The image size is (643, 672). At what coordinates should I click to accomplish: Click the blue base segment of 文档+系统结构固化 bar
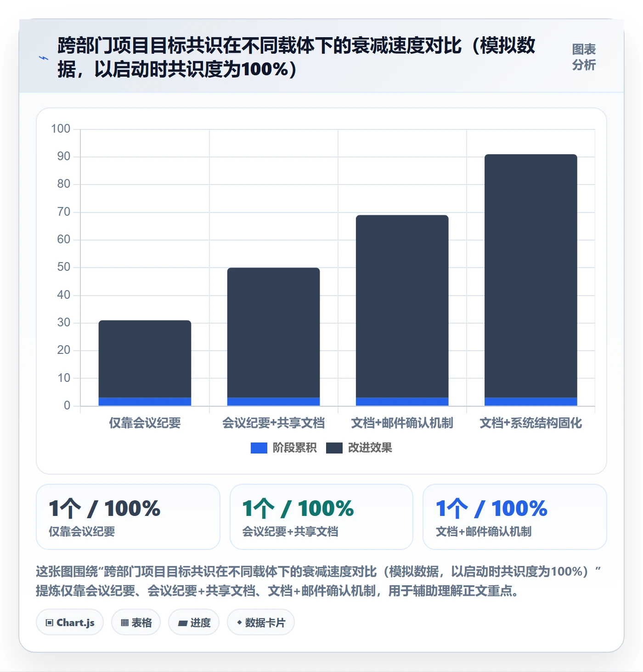click(530, 402)
